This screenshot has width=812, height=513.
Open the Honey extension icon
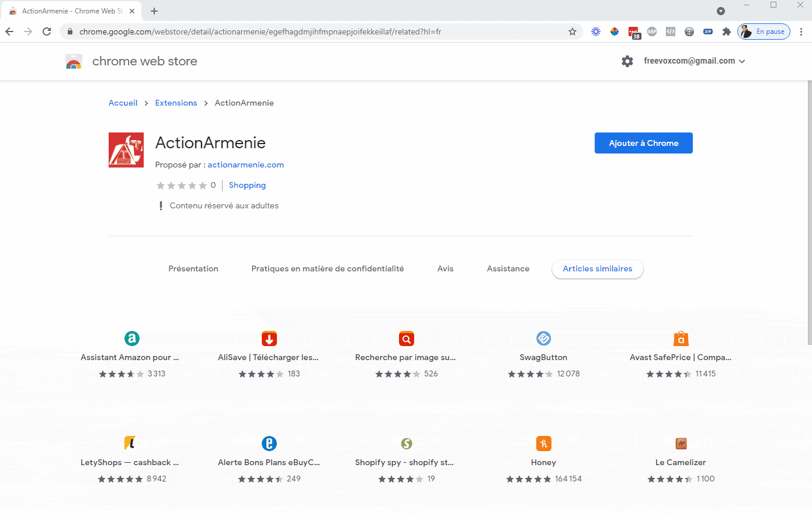coord(544,444)
